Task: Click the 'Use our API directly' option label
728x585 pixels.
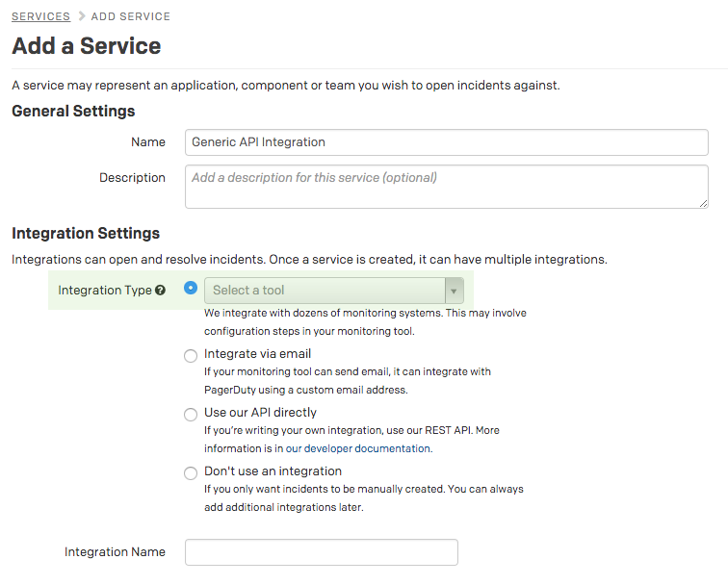Action: pyautogui.click(x=260, y=413)
